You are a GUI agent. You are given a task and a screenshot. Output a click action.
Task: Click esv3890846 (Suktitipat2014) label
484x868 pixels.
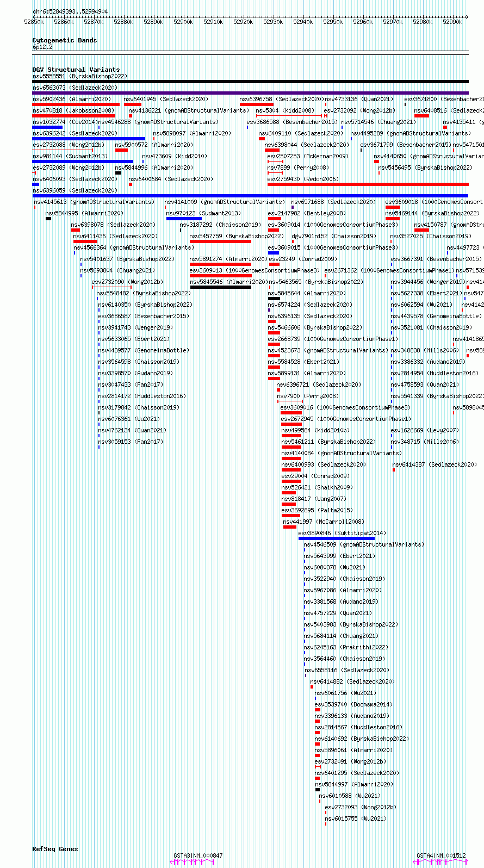tap(342, 534)
